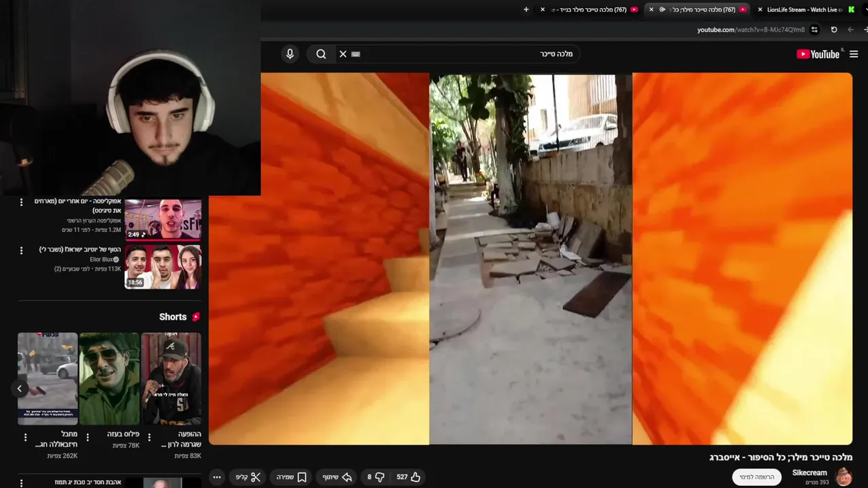Play the אפוקליפסה 2:49 video thumbnail
The width and height of the screenshot is (868, 488).
[163, 219]
